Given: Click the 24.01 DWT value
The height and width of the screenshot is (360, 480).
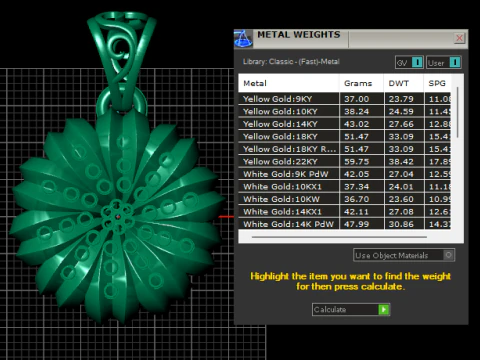Looking at the screenshot, I should pyautogui.click(x=401, y=186).
